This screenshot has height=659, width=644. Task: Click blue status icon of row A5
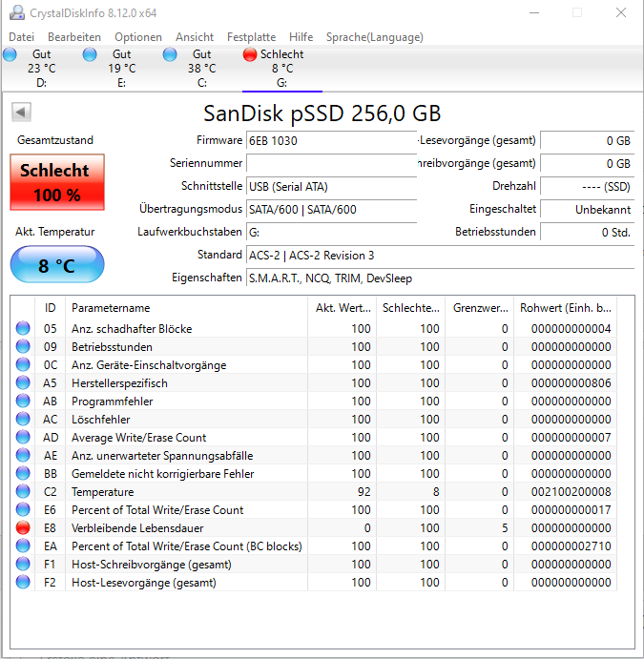pos(23,382)
